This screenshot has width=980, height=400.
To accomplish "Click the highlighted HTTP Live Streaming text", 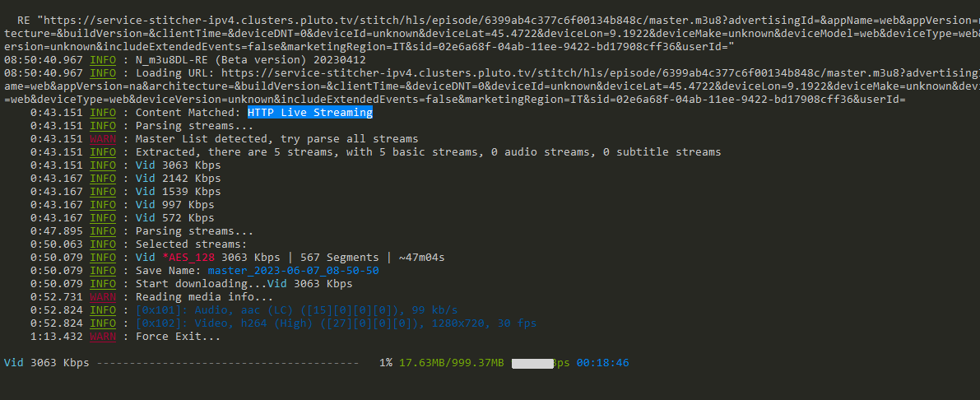I will point(309,113).
